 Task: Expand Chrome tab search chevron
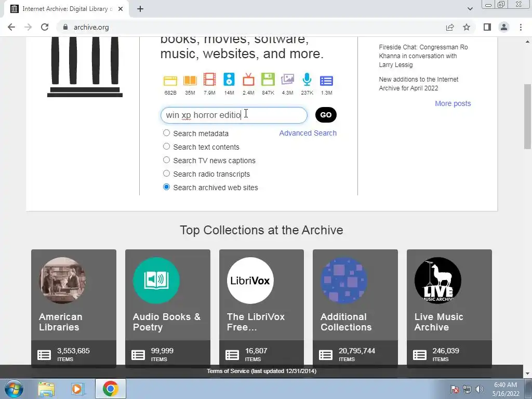coord(470,9)
